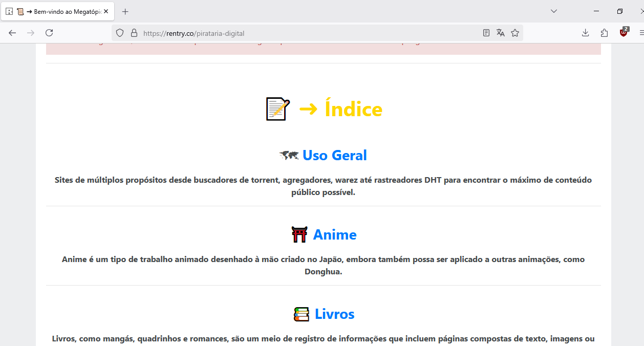Open the tracking protection shield panel

pos(120,33)
